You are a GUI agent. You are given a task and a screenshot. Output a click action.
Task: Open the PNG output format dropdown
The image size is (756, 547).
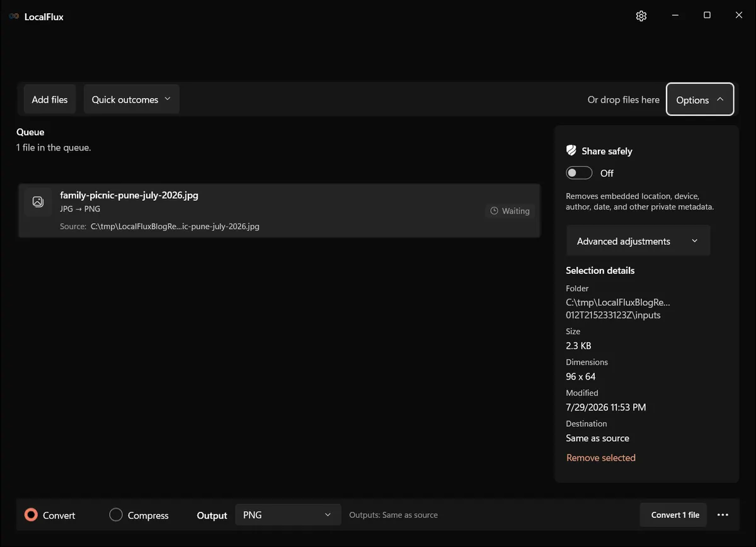288,515
